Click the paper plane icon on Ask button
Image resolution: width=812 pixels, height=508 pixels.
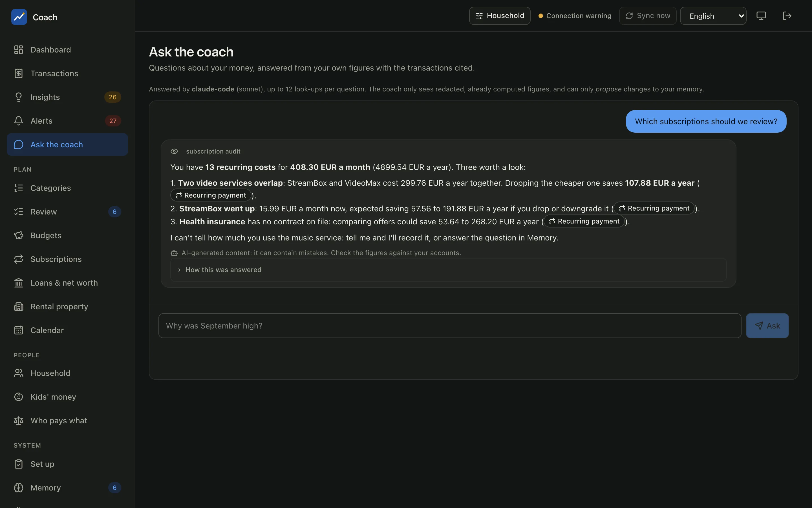(759, 326)
